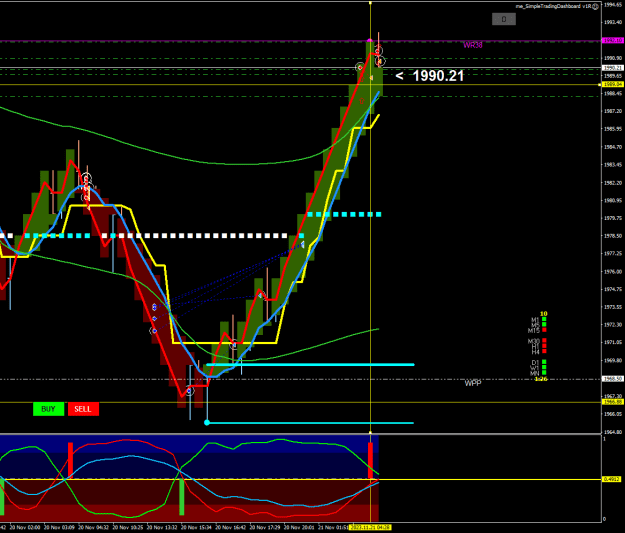Click the red H1 timeframe square
This screenshot has width=625, height=533.
(544, 346)
